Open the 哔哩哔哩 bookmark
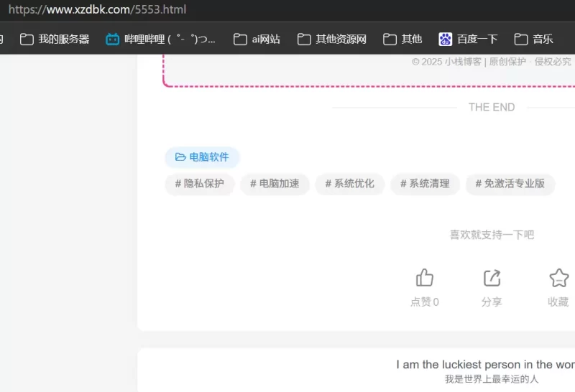 point(160,39)
